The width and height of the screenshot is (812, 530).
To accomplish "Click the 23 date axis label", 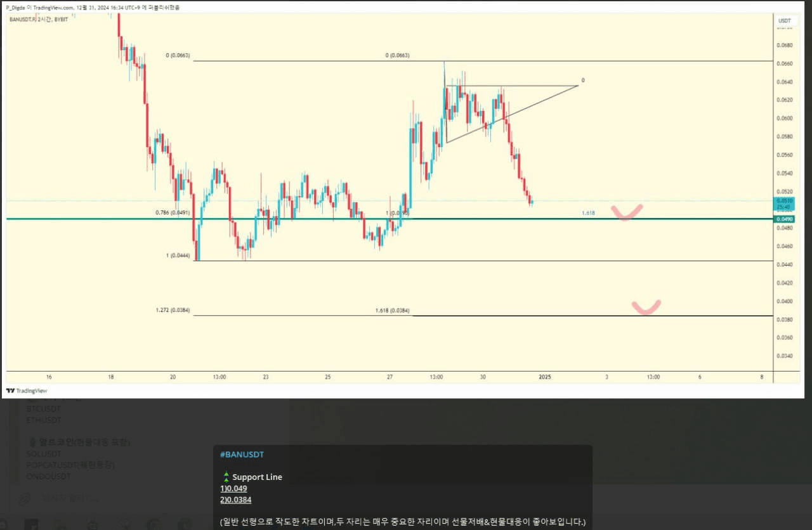I will tap(266, 377).
